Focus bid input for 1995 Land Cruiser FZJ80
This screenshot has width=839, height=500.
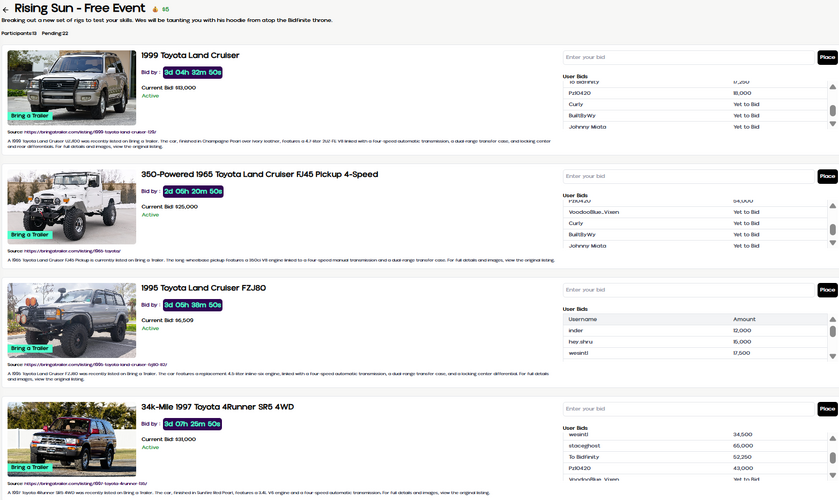pos(689,290)
